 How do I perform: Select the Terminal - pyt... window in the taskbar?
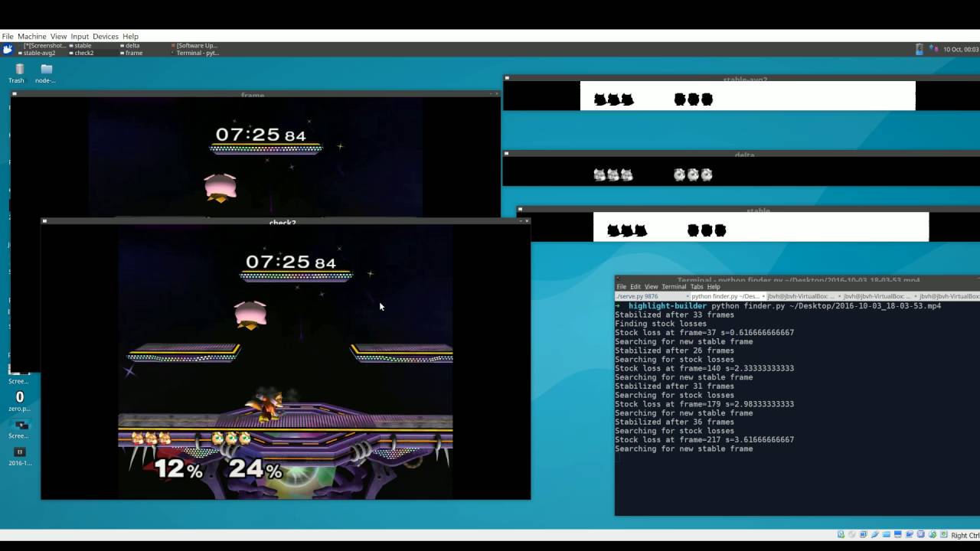click(x=196, y=53)
